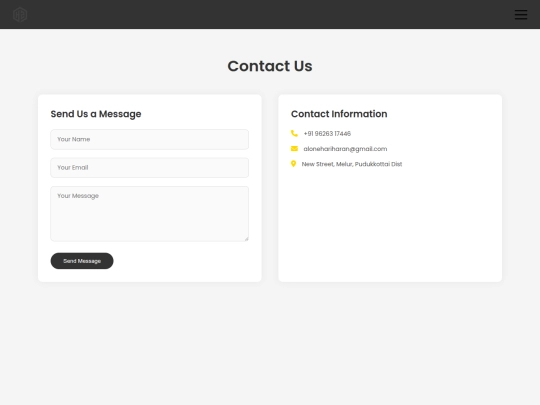Click inside the Your Message textarea

point(149,214)
